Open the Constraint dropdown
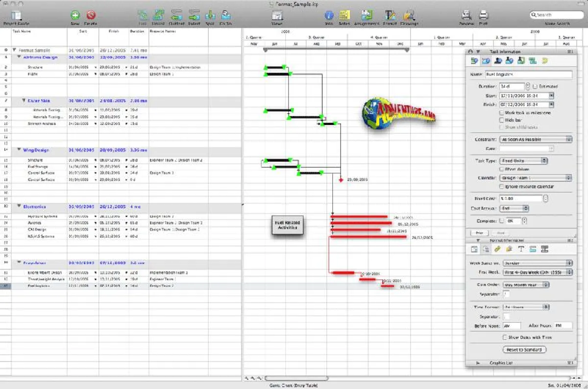The height and width of the screenshot is (389, 588). [x=536, y=140]
